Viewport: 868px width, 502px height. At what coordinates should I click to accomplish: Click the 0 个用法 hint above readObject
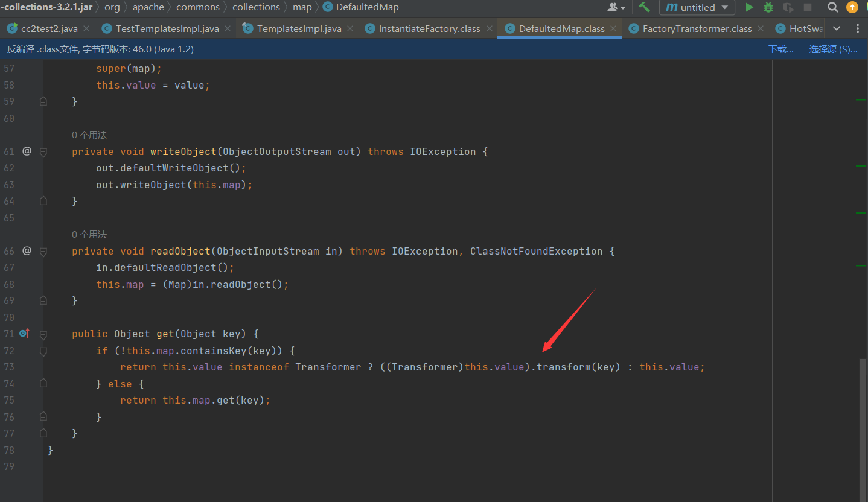point(89,234)
